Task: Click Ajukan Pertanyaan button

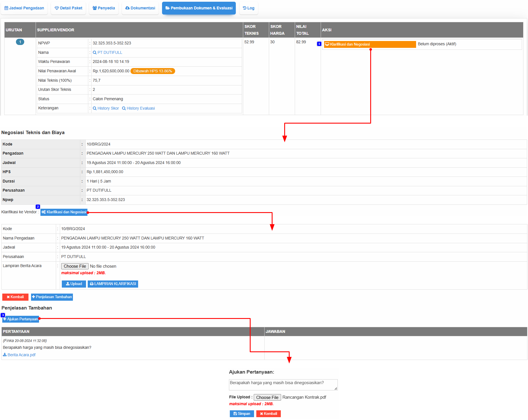Action: coord(21,319)
